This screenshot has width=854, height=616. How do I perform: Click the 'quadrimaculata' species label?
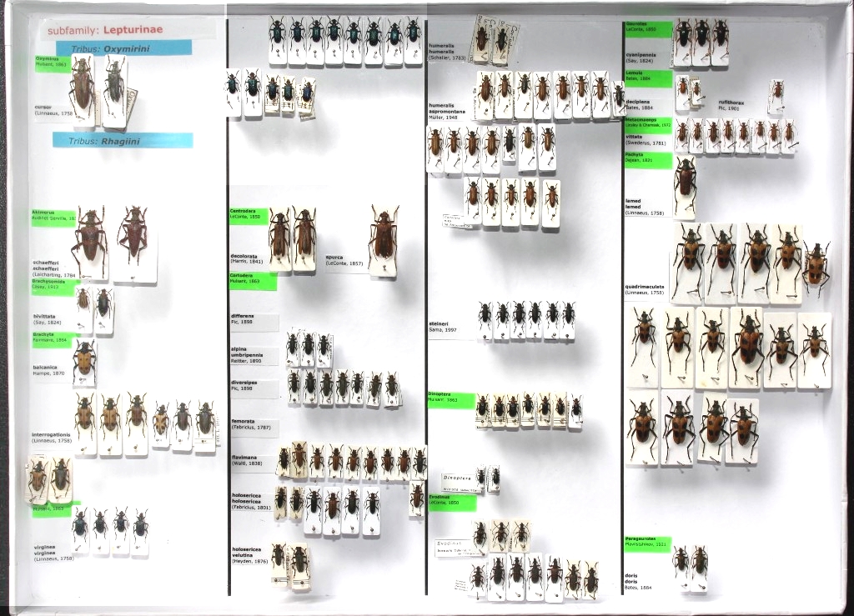[x=645, y=289]
